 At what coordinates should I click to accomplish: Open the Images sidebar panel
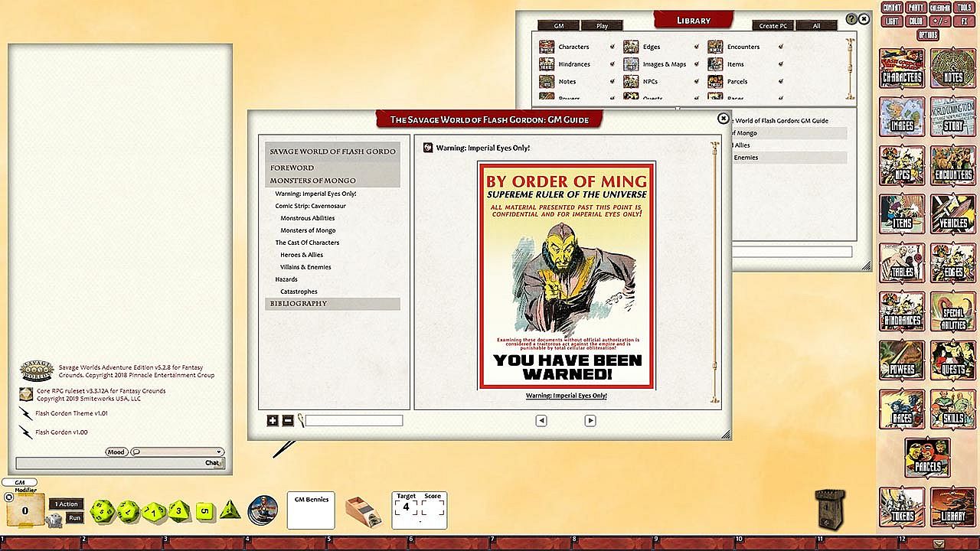pyautogui.click(x=902, y=118)
